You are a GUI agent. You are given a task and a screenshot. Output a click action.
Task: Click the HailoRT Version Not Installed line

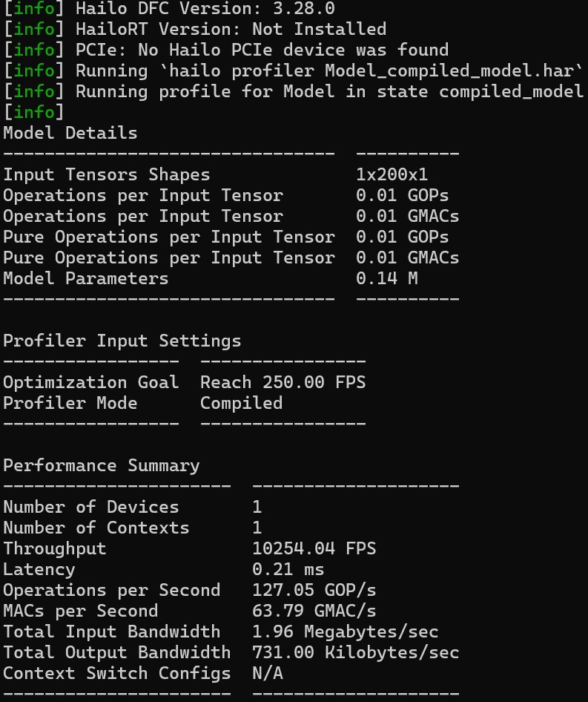[x=231, y=30]
